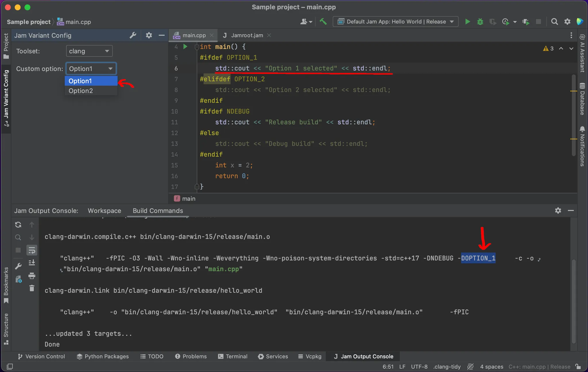
Task: Go to previous highlighted warning arrow
Action: [x=561, y=48]
